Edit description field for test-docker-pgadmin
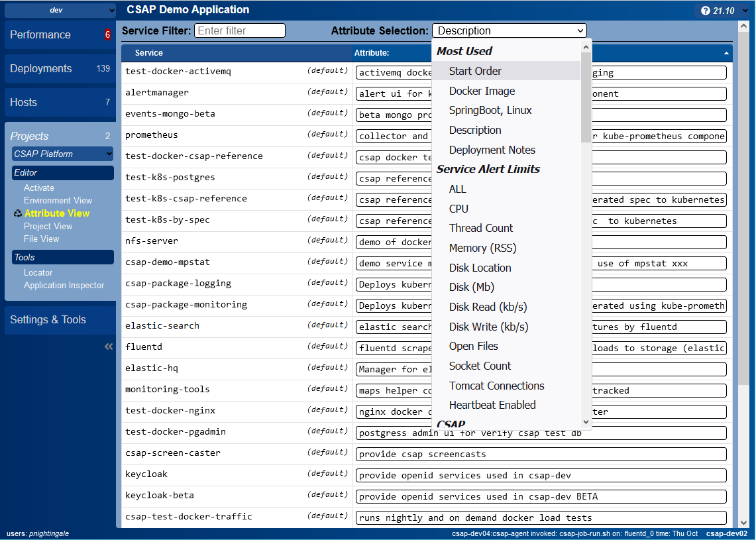The image size is (756, 540). point(541,433)
